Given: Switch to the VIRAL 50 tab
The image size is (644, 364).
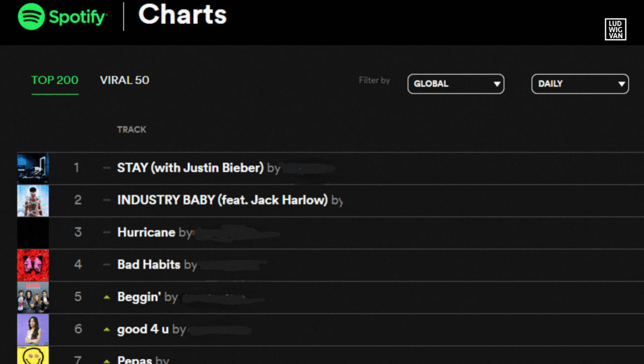Looking at the screenshot, I should pos(125,81).
